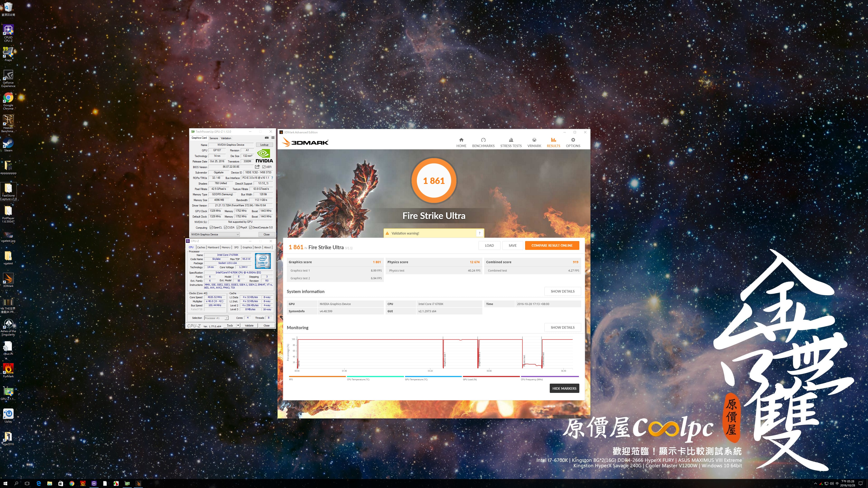Open the PotPlayer desktop icon
Image resolution: width=868 pixels, height=488 pixels.
point(8,214)
